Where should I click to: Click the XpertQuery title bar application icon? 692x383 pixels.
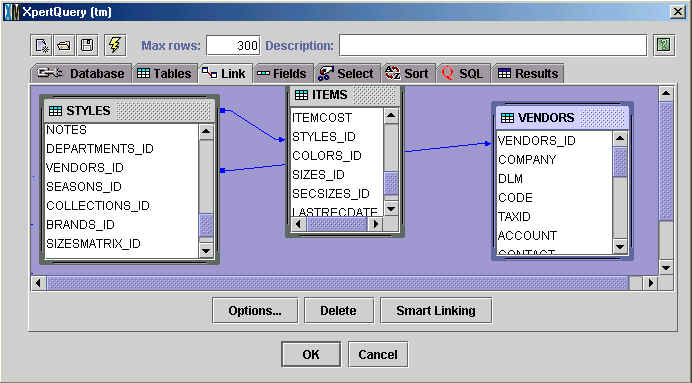point(11,12)
